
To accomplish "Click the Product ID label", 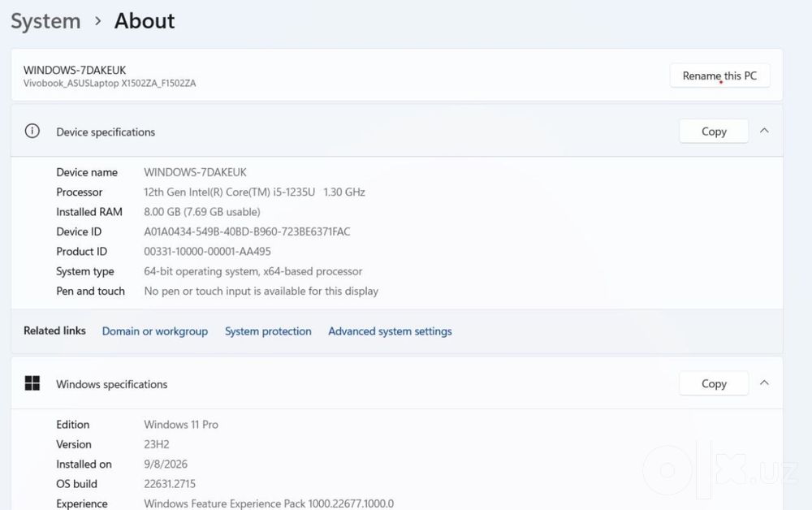I will point(82,252).
